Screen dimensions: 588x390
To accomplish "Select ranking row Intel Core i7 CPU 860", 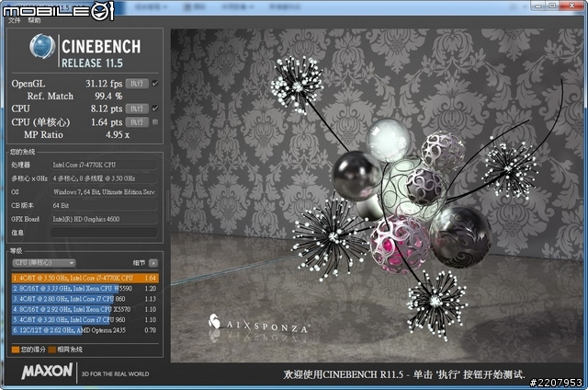I will pyautogui.click(x=85, y=299).
